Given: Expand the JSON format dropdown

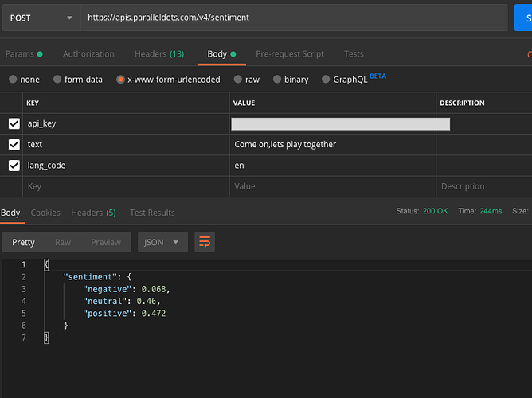Looking at the screenshot, I should tap(162, 242).
